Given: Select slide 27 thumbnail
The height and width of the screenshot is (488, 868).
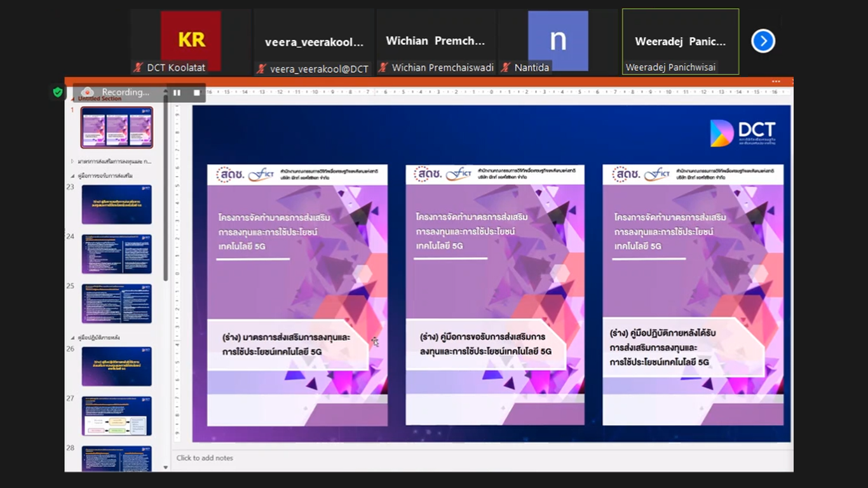Looking at the screenshot, I should coord(116,416).
